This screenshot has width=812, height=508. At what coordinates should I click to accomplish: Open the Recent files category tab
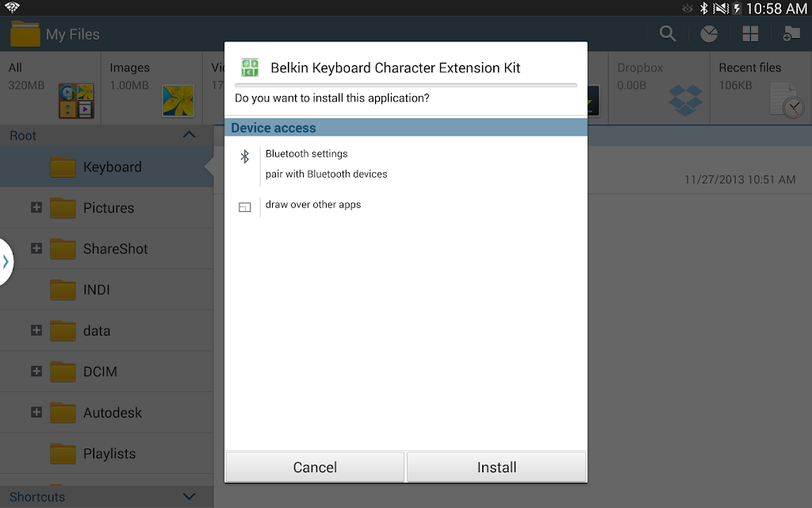(x=760, y=87)
